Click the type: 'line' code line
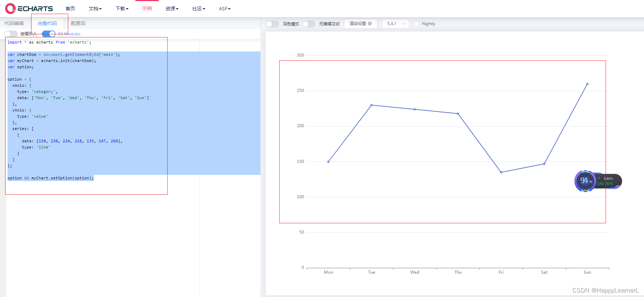The height and width of the screenshot is (297, 644). [x=36, y=147]
